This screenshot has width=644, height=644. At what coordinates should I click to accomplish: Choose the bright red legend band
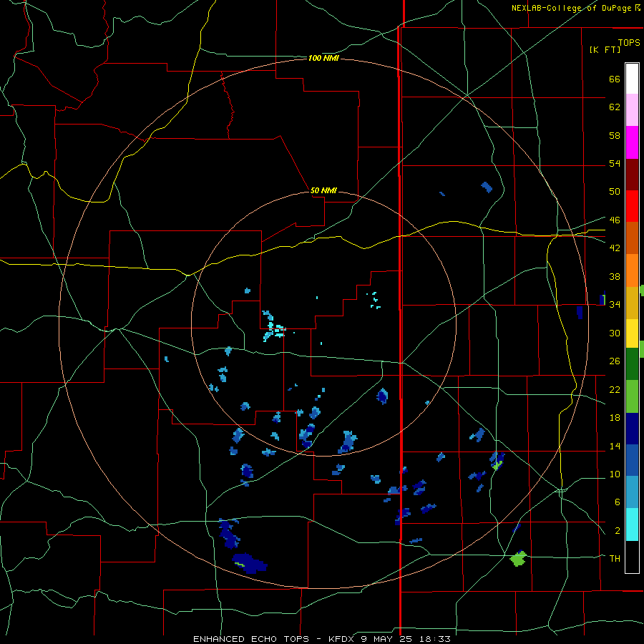tap(632, 206)
